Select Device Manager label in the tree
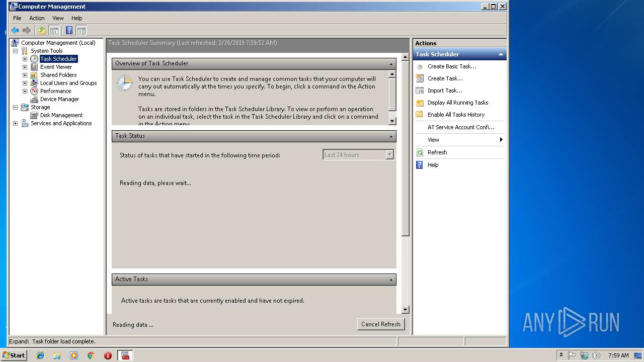The width and height of the screenshot is (644, 362). click(59, 99)
